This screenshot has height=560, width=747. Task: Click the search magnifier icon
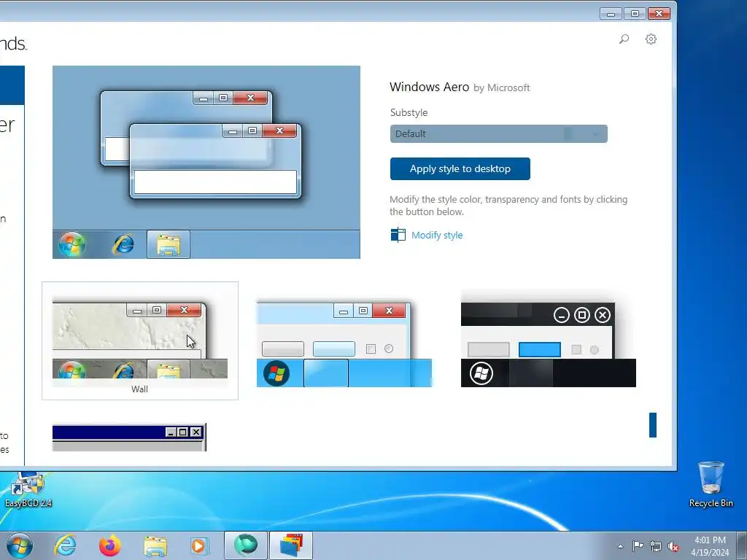[624, 39]
